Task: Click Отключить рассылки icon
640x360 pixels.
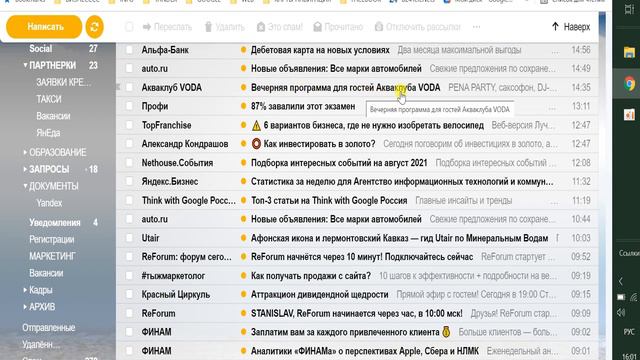Action: tap(379, 27)
